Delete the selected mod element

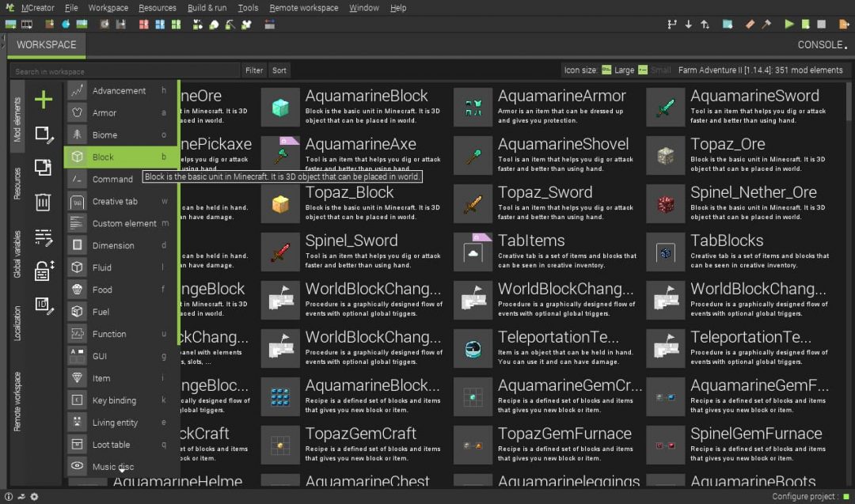[x=44, y=203]
